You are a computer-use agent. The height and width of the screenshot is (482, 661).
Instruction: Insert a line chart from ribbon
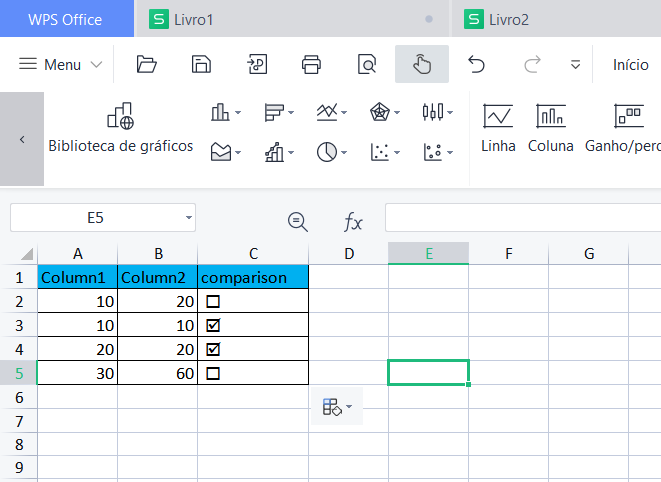(x=327, y=112)
